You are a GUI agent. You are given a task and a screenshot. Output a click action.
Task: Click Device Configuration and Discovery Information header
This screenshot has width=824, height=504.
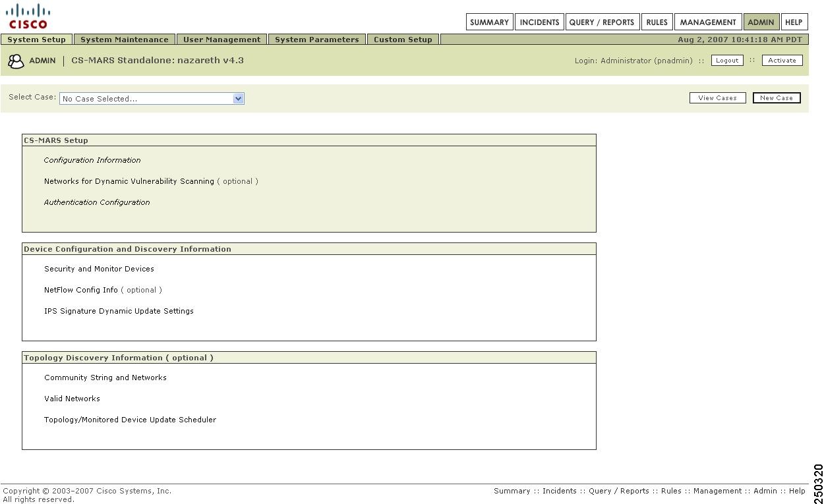(x=309, y=249)
